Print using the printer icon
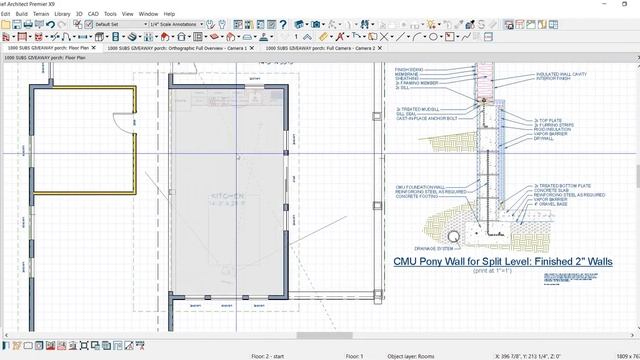 click(28, 24)
